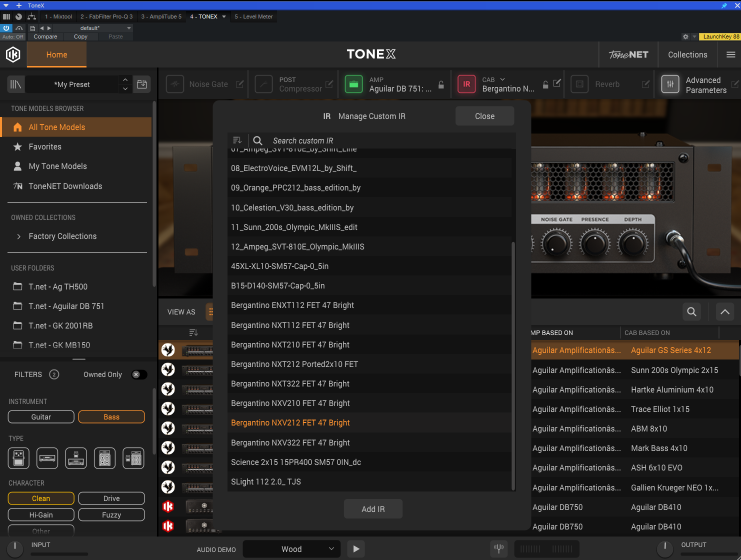The width and height of the screenshot is (741, 560).
Task: Click the Copy button
Action: click(x=80, y=36)
